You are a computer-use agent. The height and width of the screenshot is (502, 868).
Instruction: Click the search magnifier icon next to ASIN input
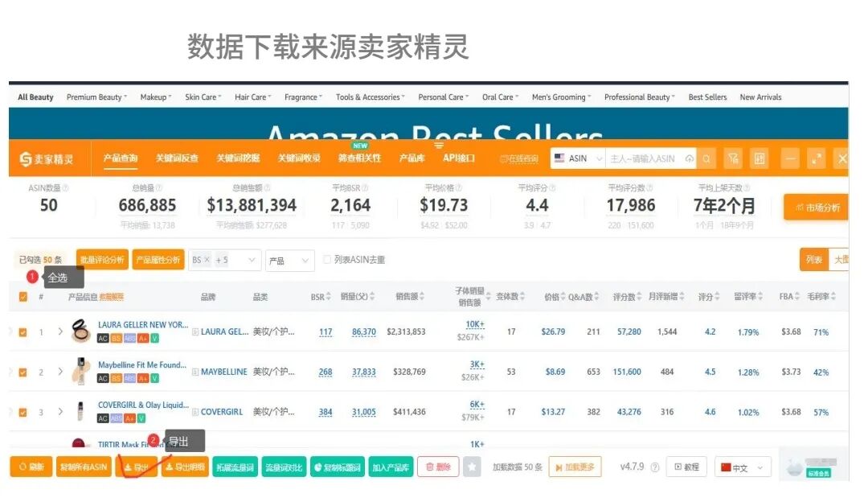click(706, 159)
